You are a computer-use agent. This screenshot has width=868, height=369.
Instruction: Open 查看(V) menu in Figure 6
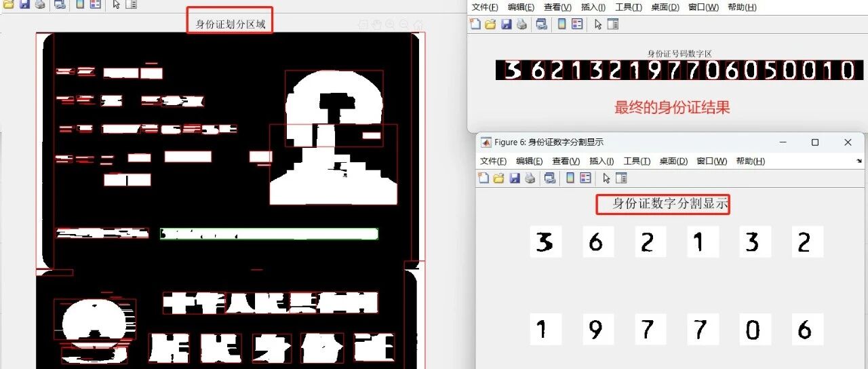click(x=566, y=161)
